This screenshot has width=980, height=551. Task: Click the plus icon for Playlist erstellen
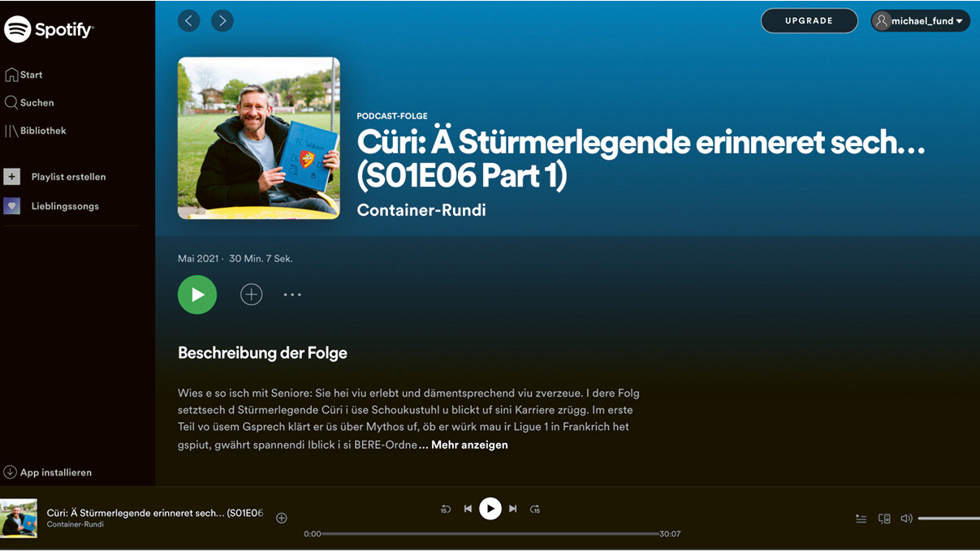(12, 177)
